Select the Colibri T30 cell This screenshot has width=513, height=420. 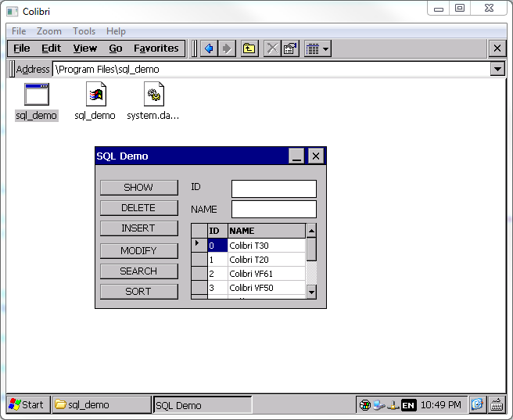[267, 246]
